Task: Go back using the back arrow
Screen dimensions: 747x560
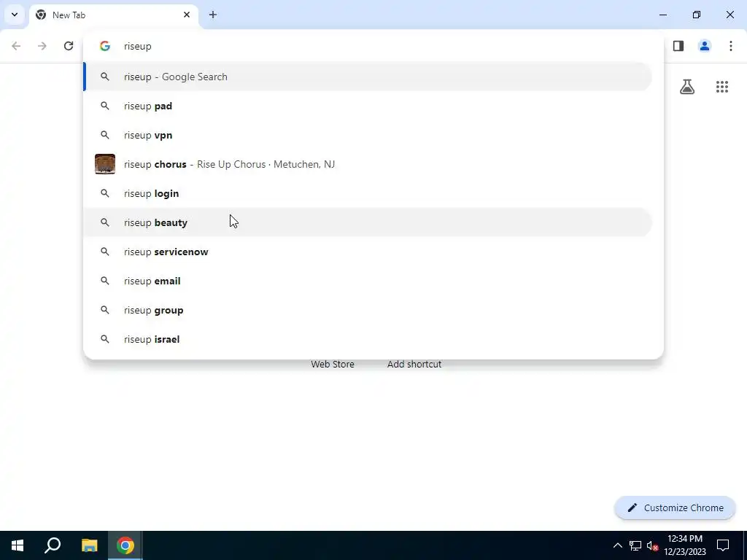Action: tap(16, 46)
